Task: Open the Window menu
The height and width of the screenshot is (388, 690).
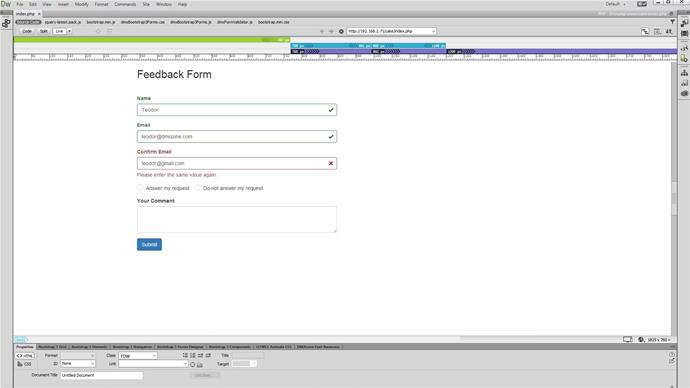Action: click(x=164, y=4)
